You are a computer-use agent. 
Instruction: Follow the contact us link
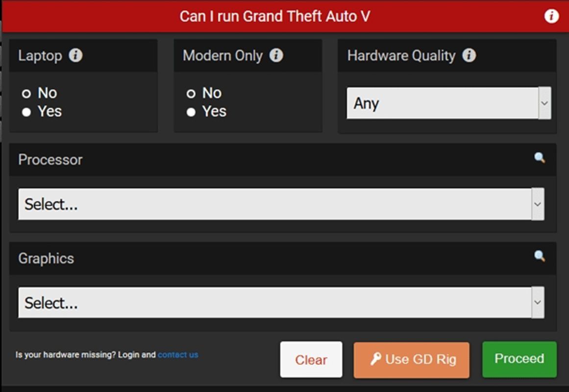click(178, 355)
